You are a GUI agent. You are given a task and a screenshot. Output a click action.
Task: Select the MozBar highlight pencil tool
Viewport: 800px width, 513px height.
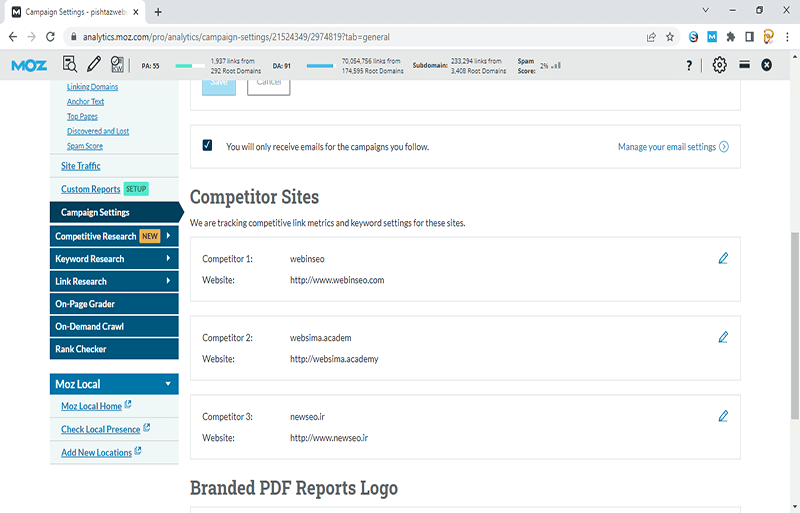click(x=94, y=64)
